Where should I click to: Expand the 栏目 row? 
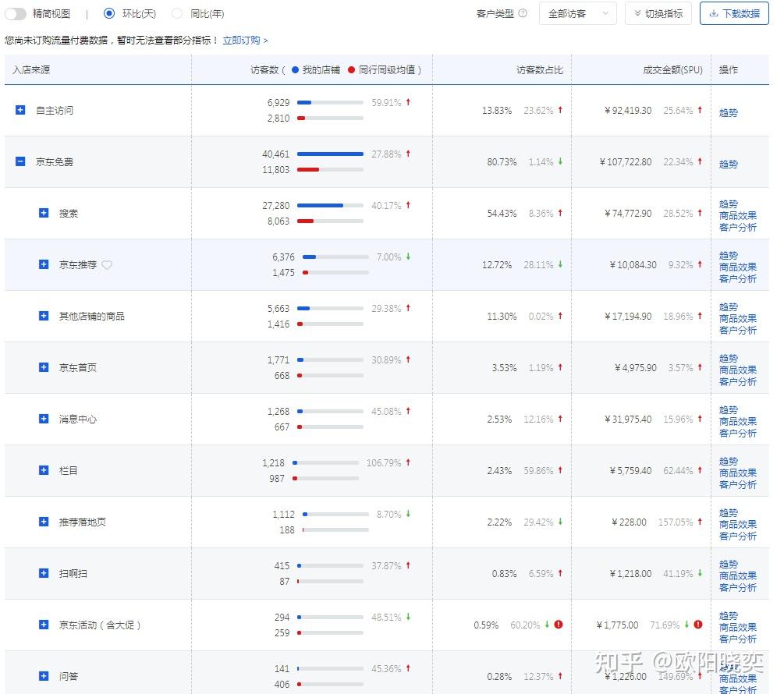point(44,470)
